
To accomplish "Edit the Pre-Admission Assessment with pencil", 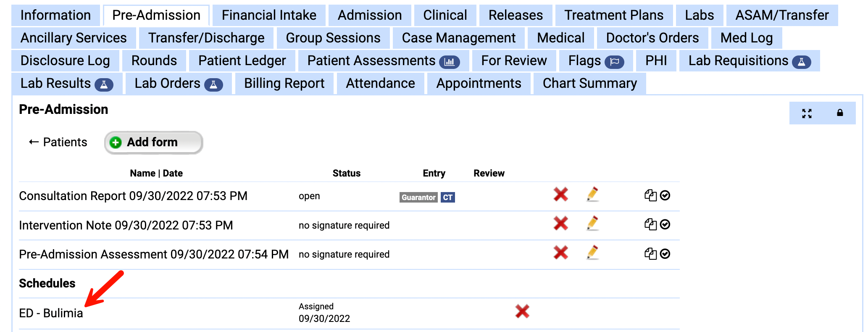I will [x=592, y=253].
